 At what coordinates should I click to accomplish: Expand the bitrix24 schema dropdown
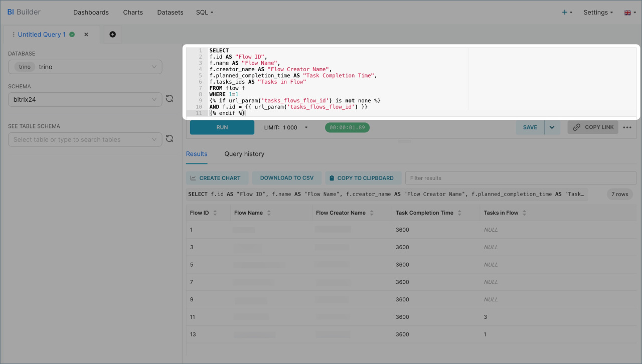pos(154,99)
